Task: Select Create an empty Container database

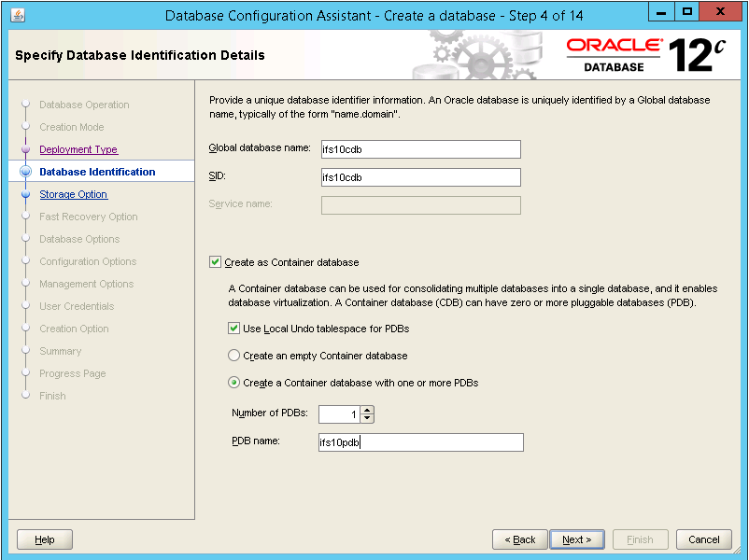Action: click(x=233, y=356)
